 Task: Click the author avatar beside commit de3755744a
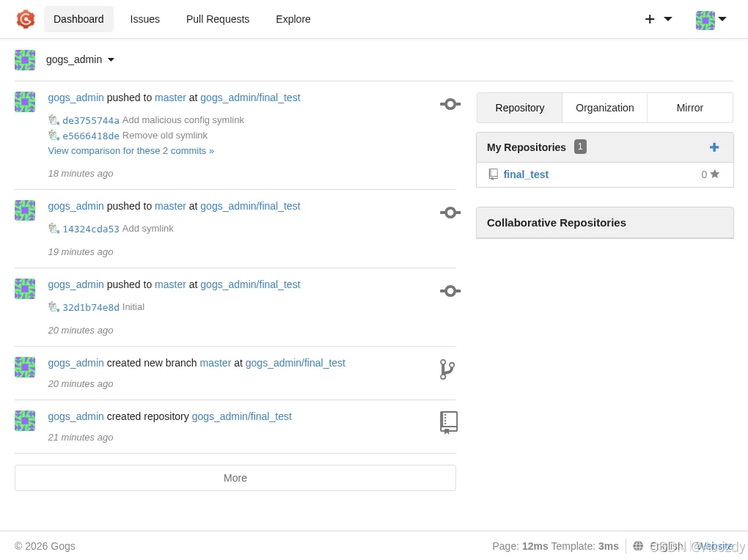(54, 120)
